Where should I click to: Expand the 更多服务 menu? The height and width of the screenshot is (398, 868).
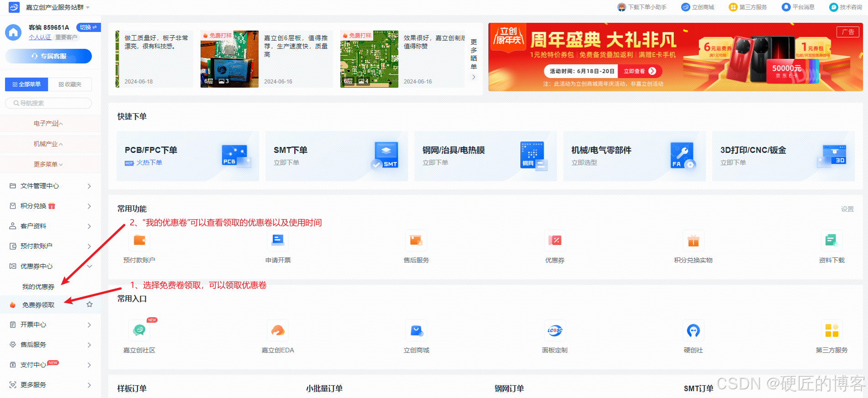tap(50, 385)
